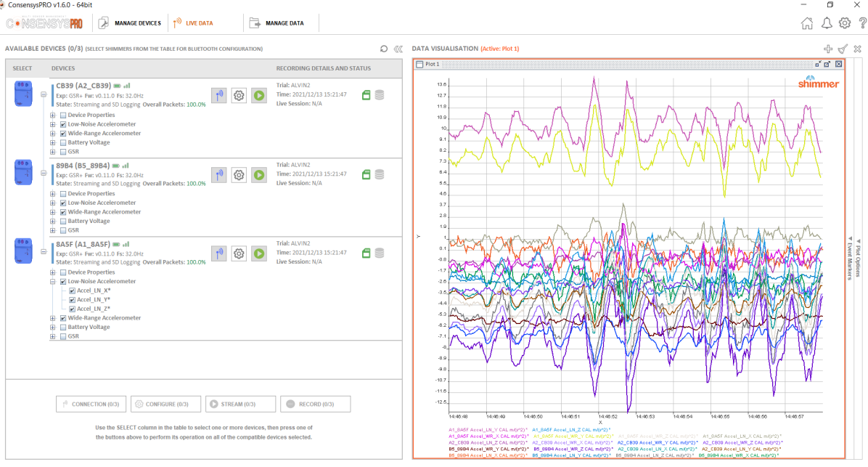Screen dimensions: 868x467
Task: Open the help question mark icon
Action: (862, 23)
